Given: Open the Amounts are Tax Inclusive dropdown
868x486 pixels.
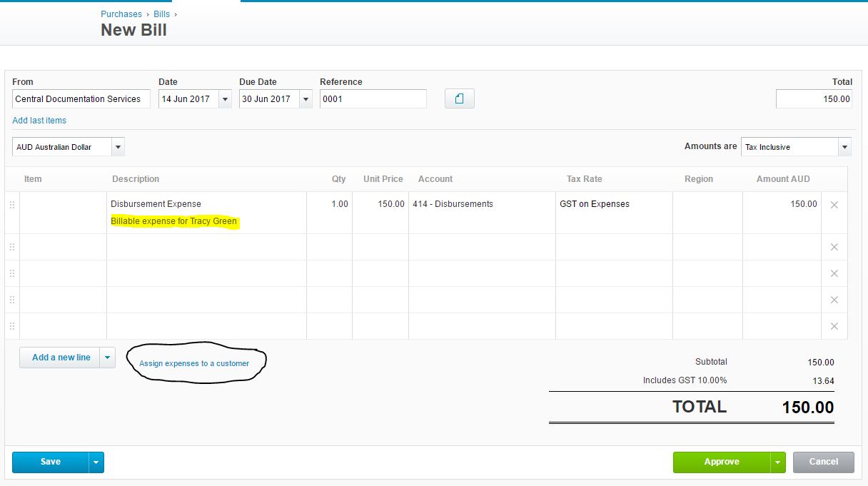Looking at the screenshot, I should click(x=844, y=147).
